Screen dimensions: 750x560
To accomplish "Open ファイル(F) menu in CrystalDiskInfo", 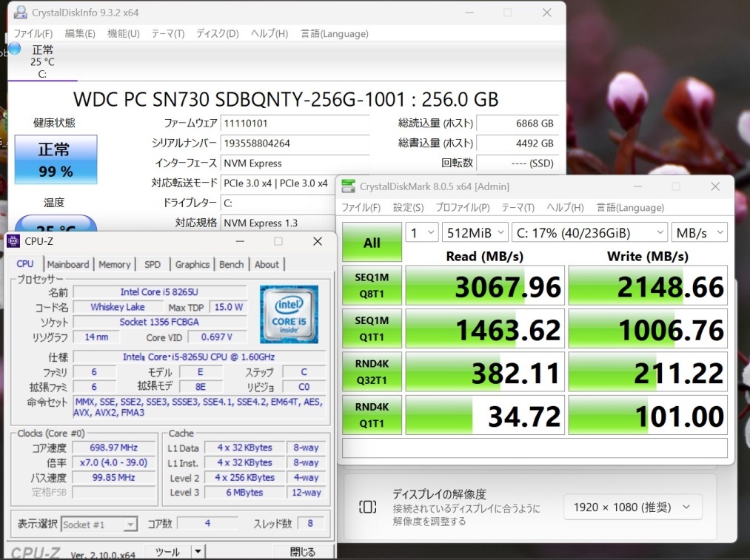I will [33, 33].
